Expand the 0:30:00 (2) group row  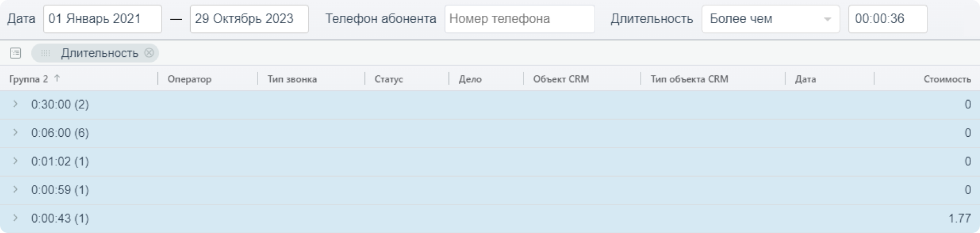point(15,104)
